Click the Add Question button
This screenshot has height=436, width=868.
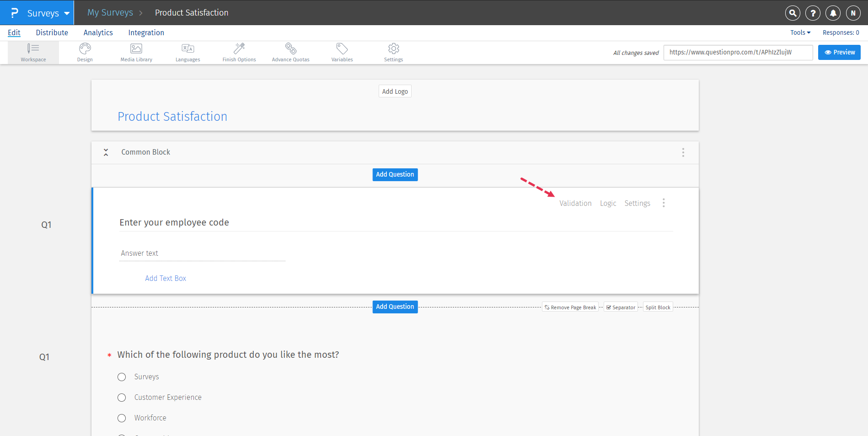[395, 174]
